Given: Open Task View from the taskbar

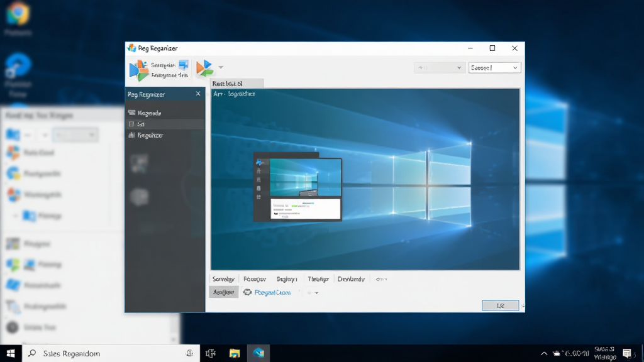Looking at the screenshot, I should (x=211, y=353).
